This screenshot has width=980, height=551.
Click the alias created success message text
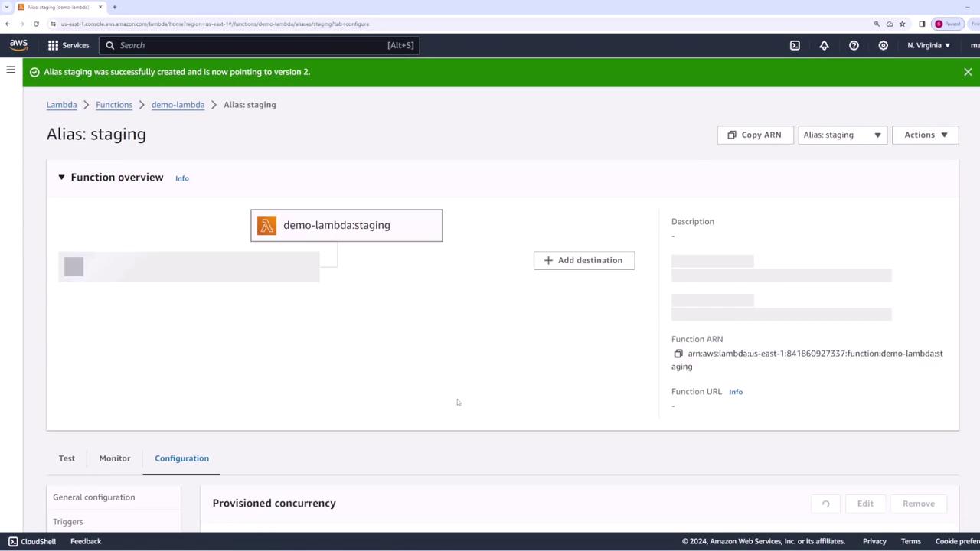(x=177, y=72)
